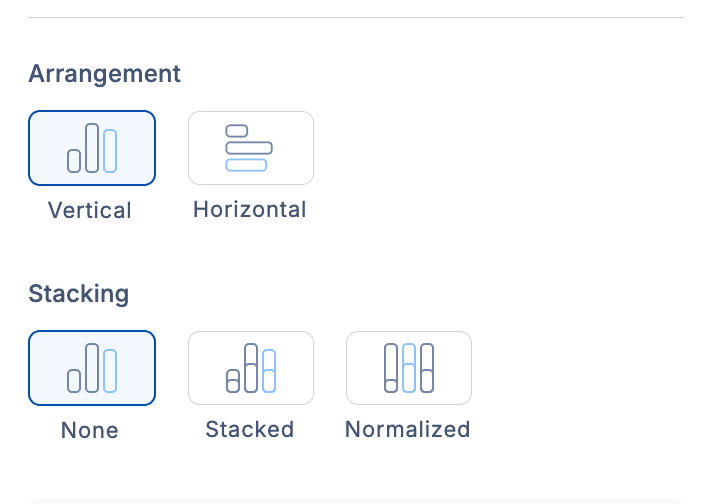Viewport: 710px width, 504px height.
Task: Select the Vertical arrangement icon
Action: [x=92, y=148]
